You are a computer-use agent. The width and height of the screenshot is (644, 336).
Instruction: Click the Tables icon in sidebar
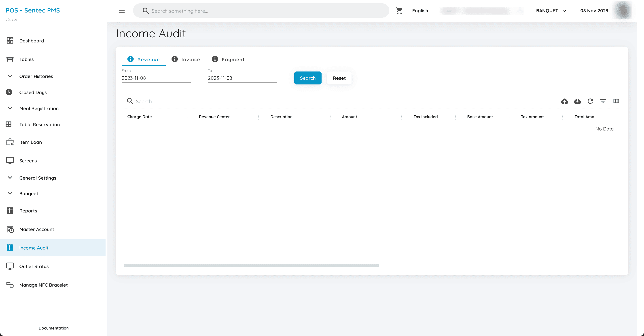(x=10, y=59)
